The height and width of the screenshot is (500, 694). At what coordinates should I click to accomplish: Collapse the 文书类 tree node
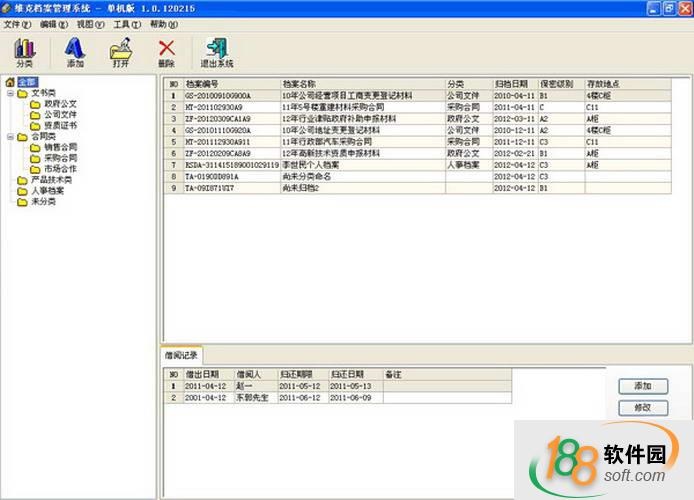(x=10, y=93)
